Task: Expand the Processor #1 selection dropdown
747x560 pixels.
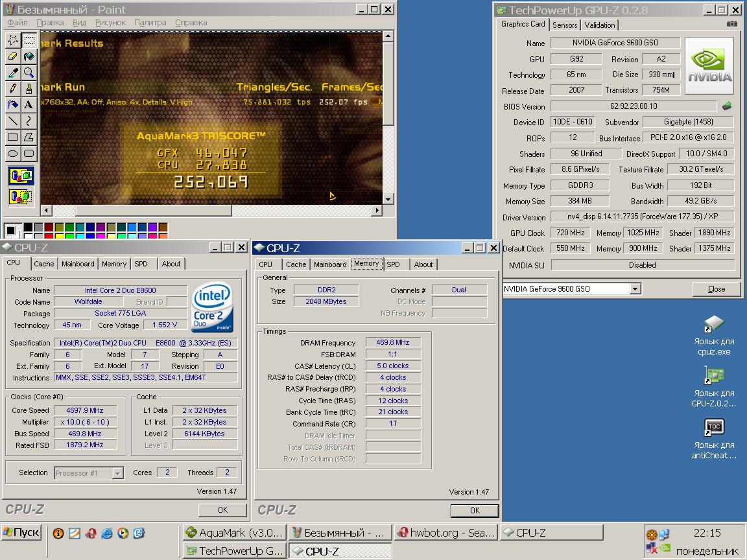Action: [117, 473]
